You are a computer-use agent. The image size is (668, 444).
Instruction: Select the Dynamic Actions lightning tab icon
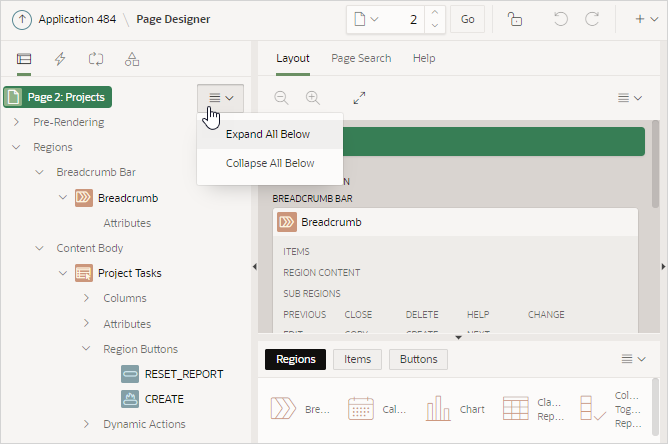(60, 59)
